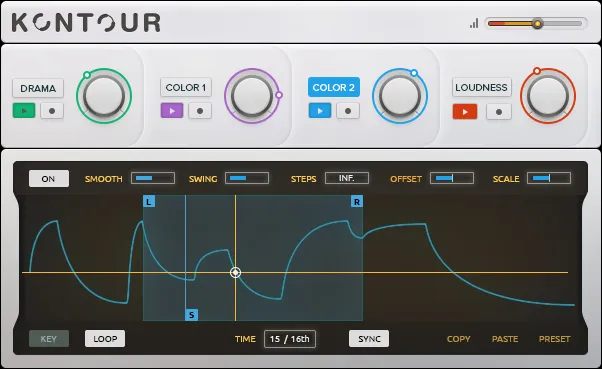Select the DRAMA tab
The width and height of the screenshot is (602, 369).
(x=38, y=88)
